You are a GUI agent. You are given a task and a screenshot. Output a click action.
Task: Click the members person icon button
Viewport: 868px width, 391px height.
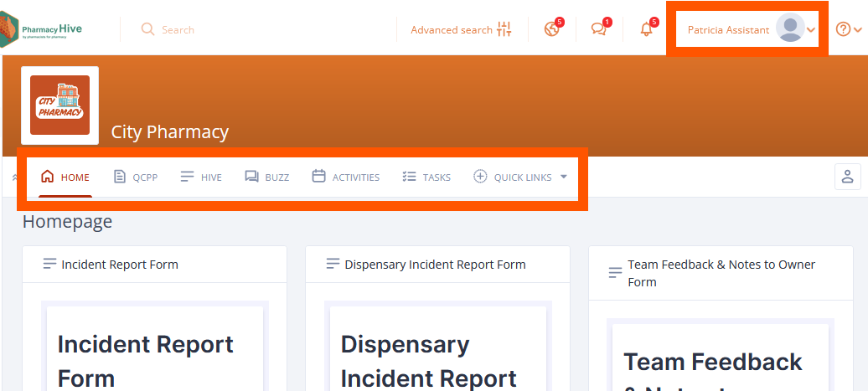(848, 177)
